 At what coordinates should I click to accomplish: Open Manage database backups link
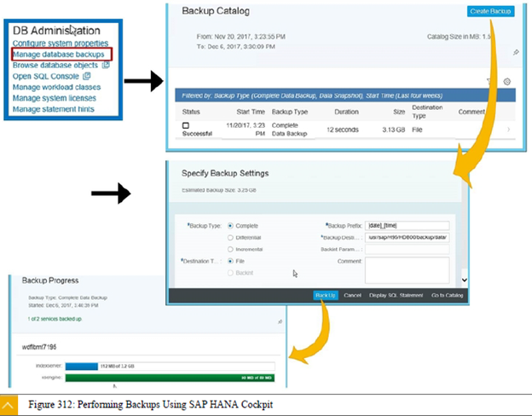coord(58,55)
